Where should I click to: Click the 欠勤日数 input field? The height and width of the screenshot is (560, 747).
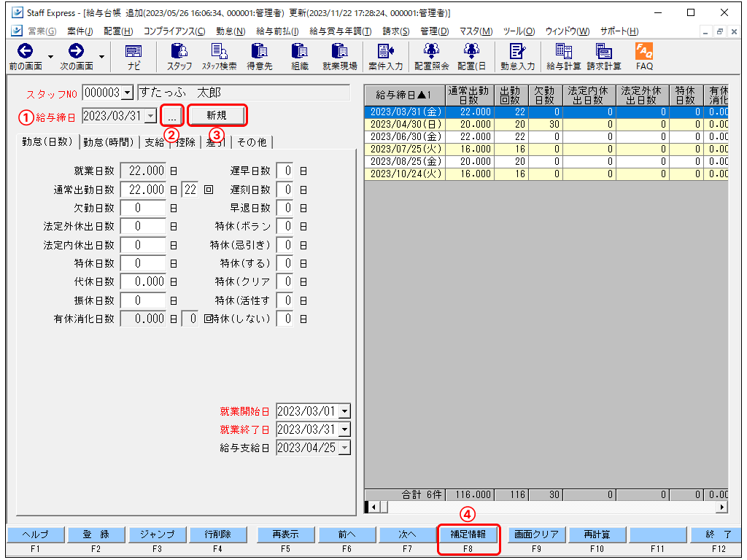point(143,208)
